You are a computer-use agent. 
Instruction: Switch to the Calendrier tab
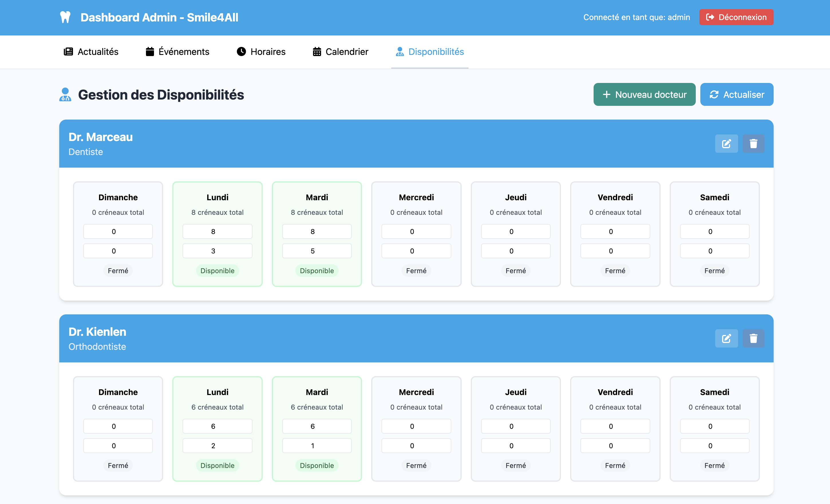click(341, 51)
